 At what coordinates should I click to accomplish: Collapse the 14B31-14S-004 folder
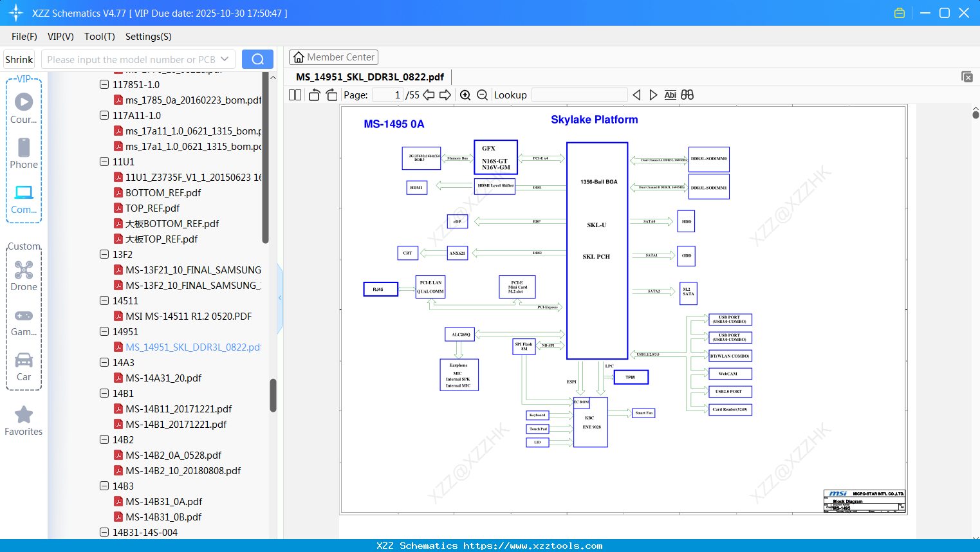(104, 532)
